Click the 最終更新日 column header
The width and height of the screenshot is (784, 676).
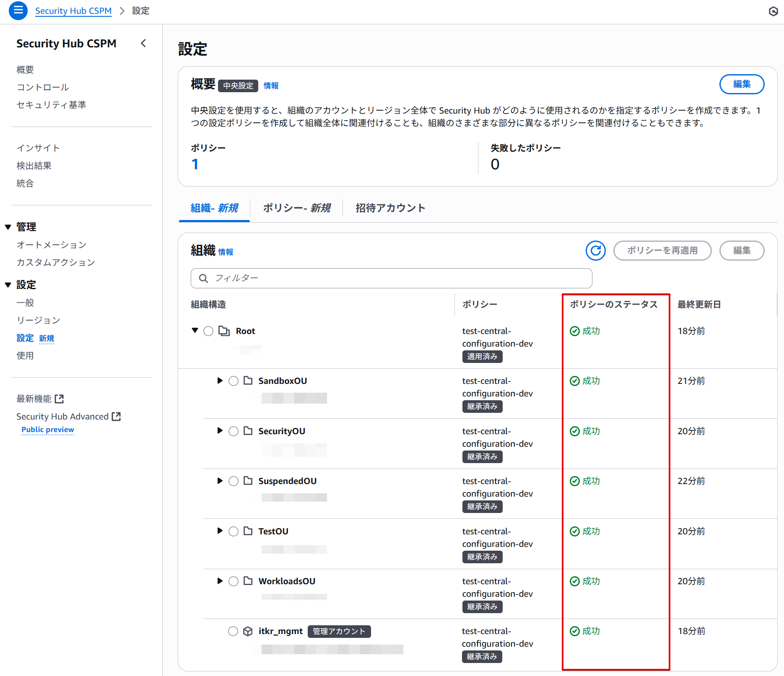(x=699, y=304)
